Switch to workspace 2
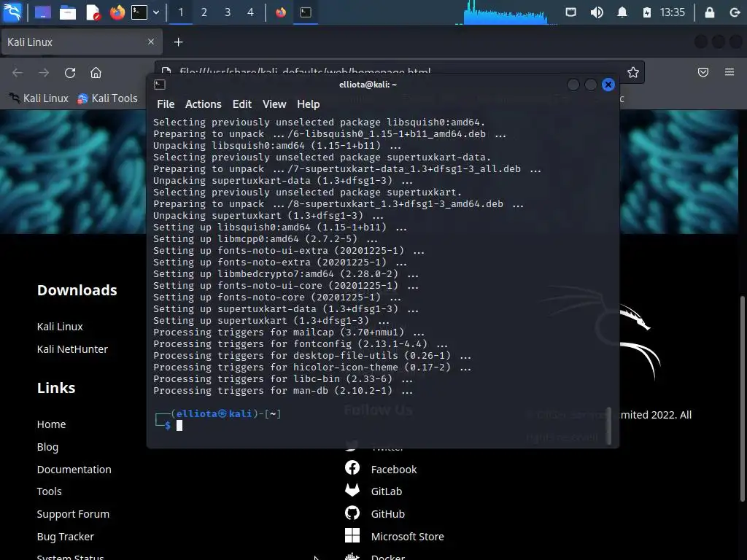Screen dimensions: 747x560 point(204,12)
